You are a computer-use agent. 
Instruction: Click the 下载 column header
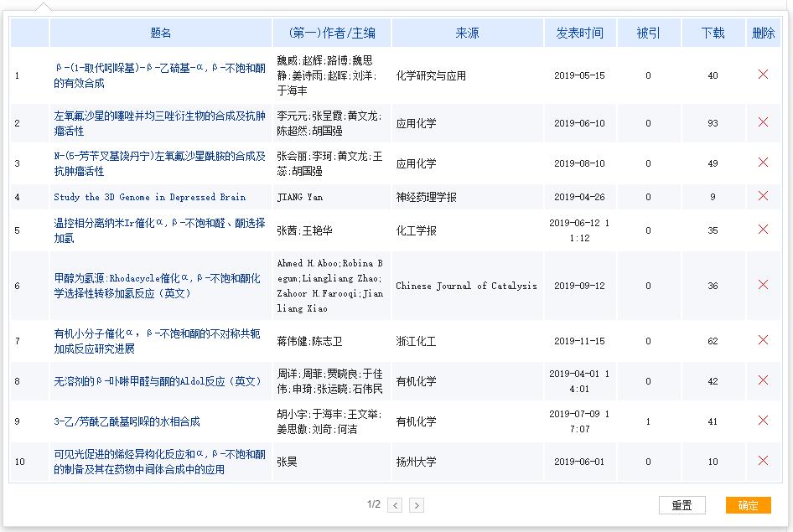713,33
